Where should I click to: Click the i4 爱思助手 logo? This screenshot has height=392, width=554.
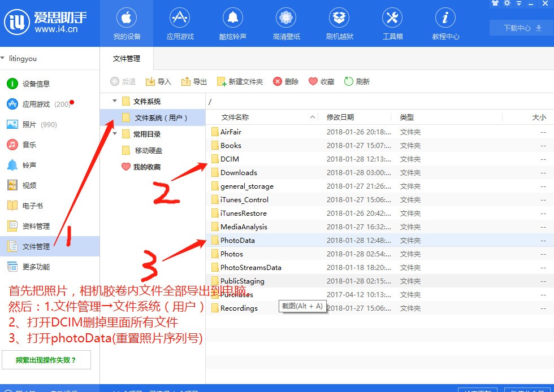tap(45, 22)
